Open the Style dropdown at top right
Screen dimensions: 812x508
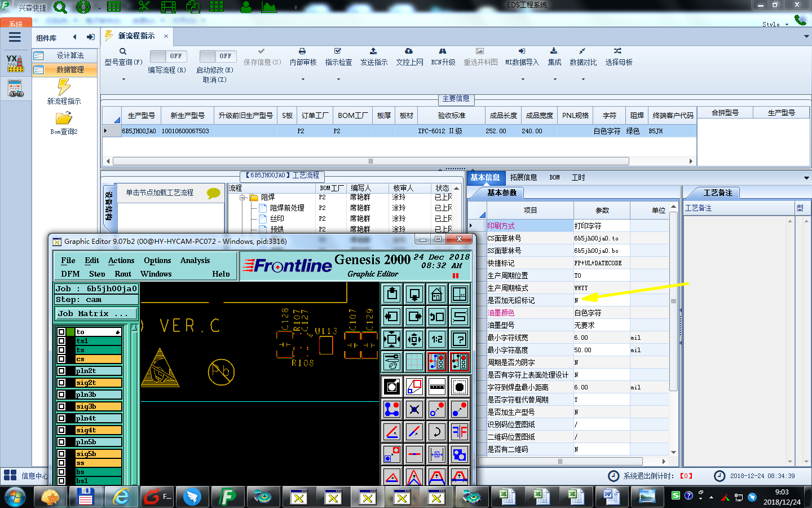[775, 24]
